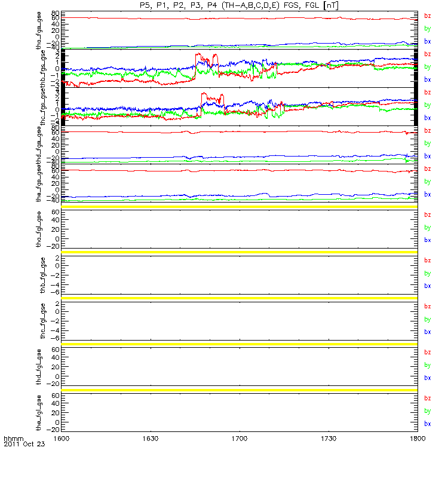
Task: Click the plot title mentioning FGS, FGL [nT]
Action: [x=239, y=5]
